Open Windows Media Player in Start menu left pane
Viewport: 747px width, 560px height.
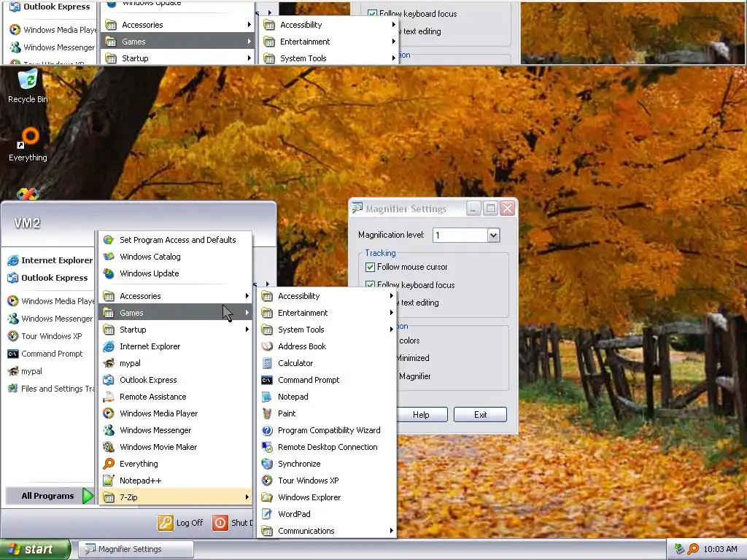coord(50,301)
